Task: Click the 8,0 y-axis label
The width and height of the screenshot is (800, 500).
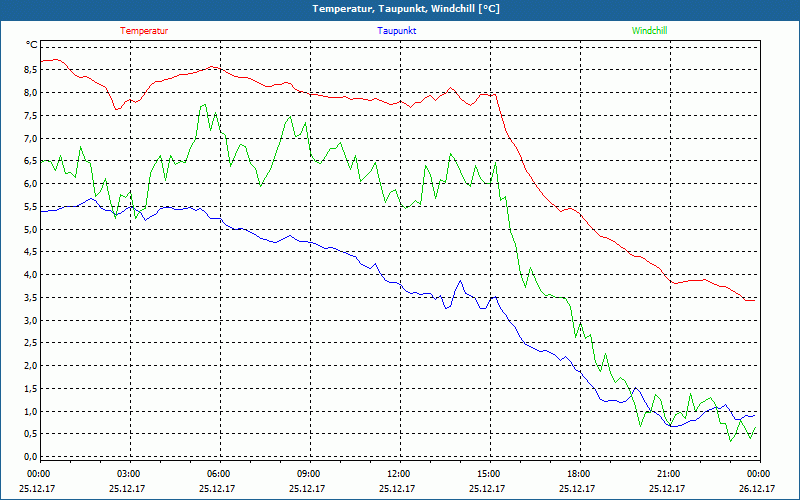Action: point(31,93)
